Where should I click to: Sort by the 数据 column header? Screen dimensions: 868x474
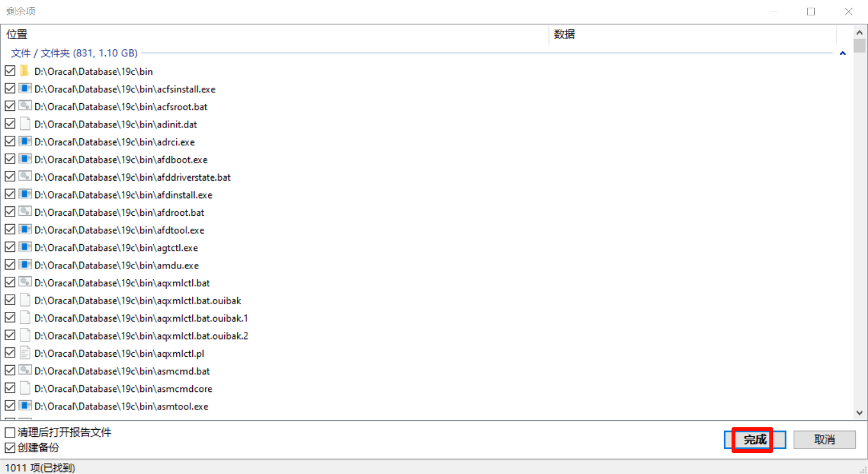click(x=692, y=35)
